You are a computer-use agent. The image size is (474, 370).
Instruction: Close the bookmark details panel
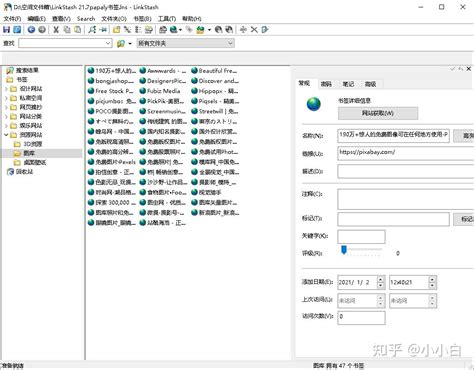coord(469,69)
